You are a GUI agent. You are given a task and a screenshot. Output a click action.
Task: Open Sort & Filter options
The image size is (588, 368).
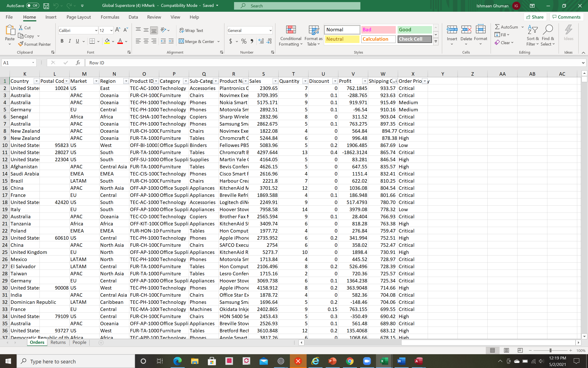pyautogui.click(x=533, y=35)
